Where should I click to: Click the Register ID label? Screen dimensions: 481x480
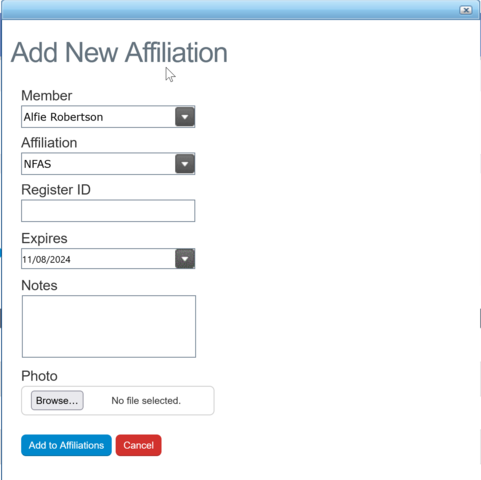tap(56, 190)
